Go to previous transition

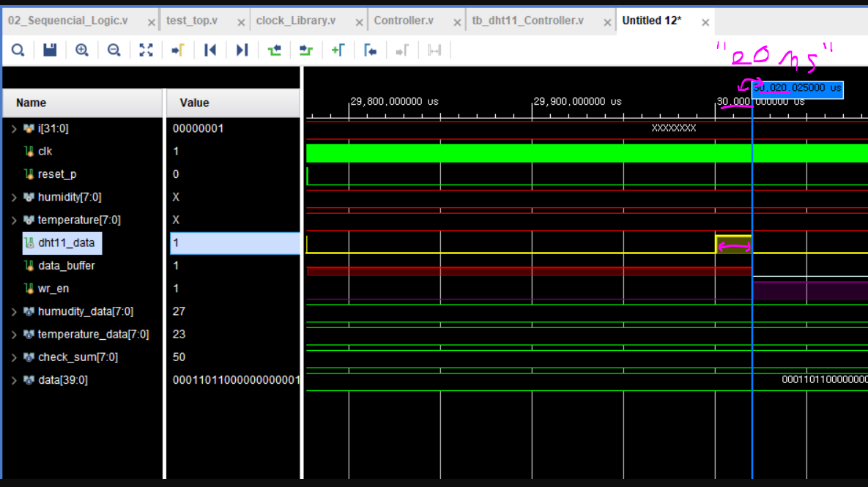point(273,50)
